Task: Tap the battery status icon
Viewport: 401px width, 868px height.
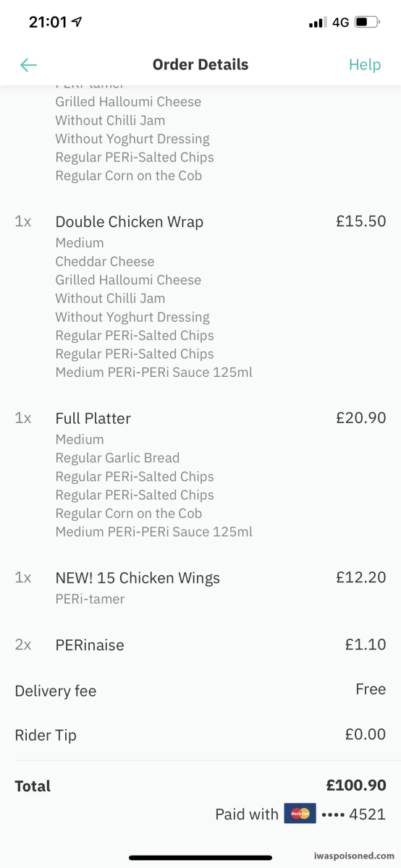Action: click(368, 22)
